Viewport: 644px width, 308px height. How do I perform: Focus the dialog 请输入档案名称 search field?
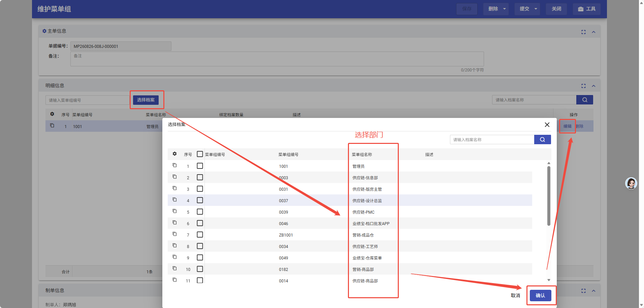pyautogui.click(x=492, y=140)
